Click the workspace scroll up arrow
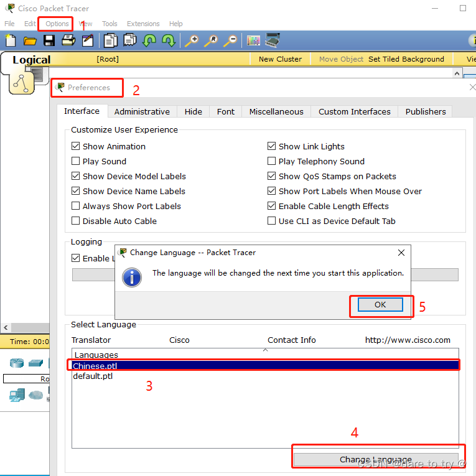Viewport: 476px width, 476px height. (457, 73)
